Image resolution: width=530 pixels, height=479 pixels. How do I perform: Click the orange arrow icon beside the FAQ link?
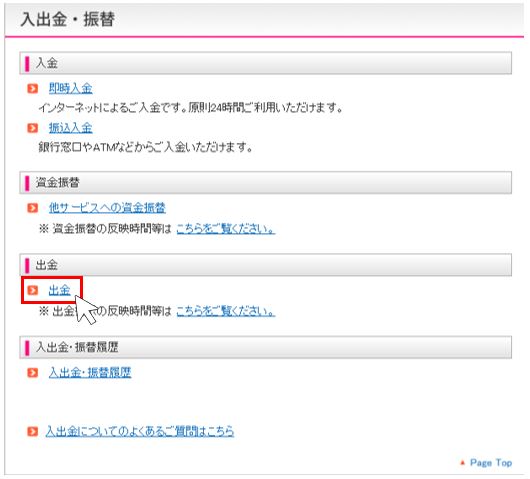coord(32,431)
